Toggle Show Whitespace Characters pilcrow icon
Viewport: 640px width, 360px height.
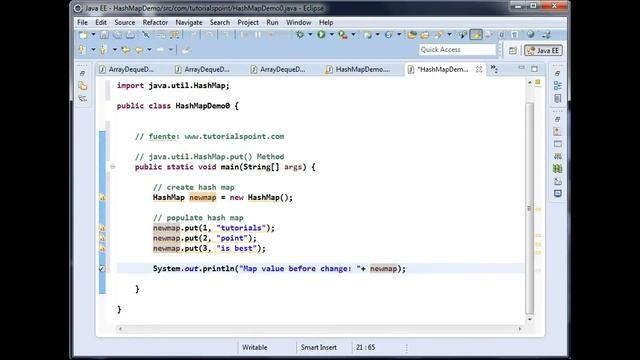pos(515,35)
